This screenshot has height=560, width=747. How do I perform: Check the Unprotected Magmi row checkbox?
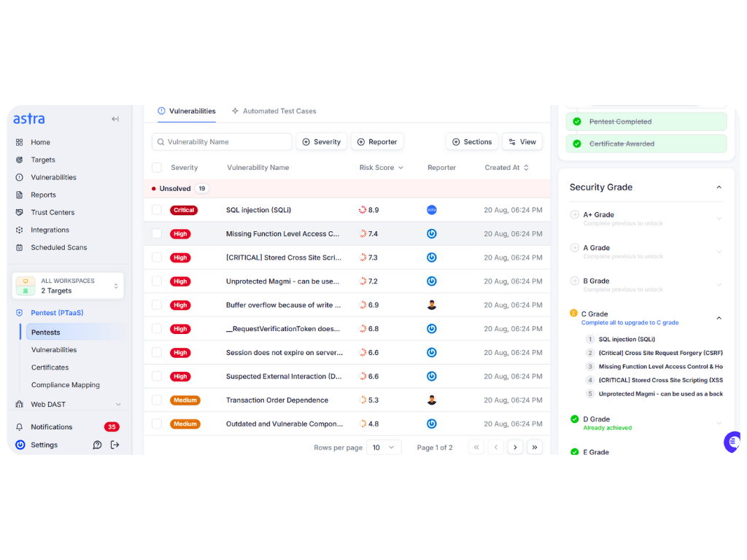[x=157, y=281]
